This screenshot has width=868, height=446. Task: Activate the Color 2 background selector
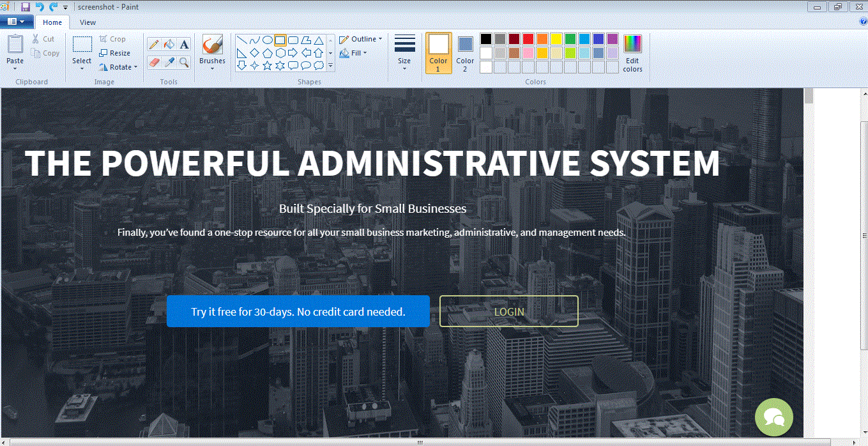465,53
